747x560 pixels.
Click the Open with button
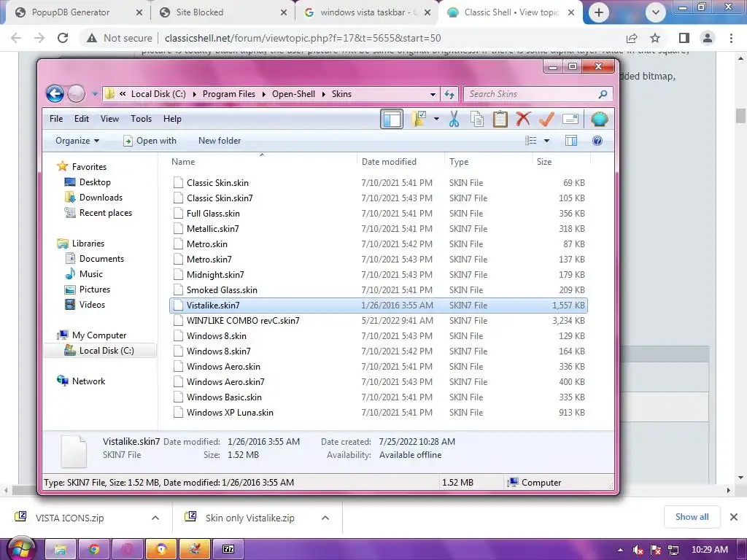click(x=150, y=141)
